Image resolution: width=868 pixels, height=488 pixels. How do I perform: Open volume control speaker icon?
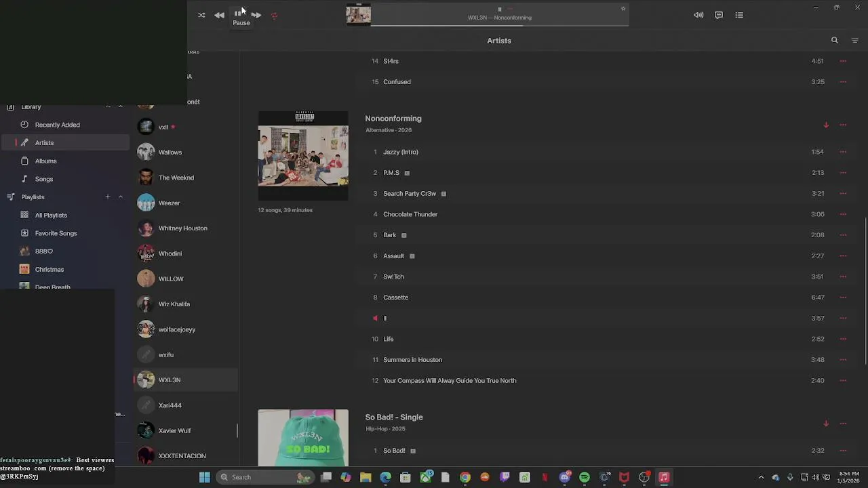pos(698,15)
